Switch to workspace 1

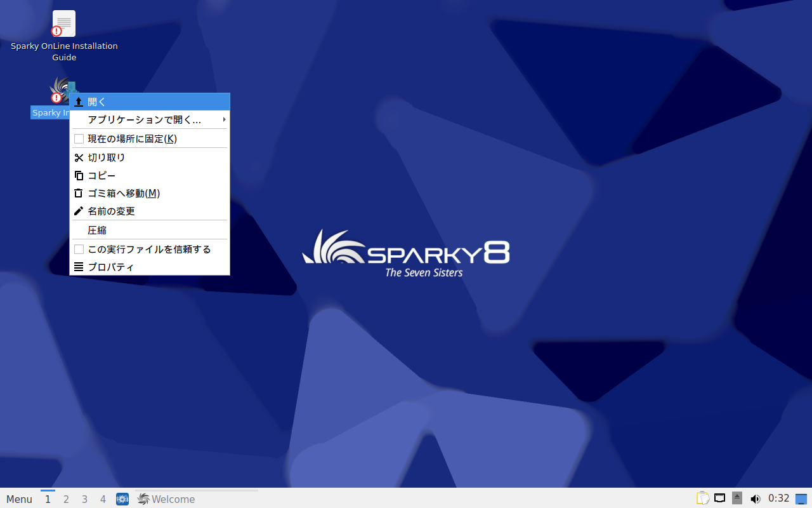[x=48, y=499]
